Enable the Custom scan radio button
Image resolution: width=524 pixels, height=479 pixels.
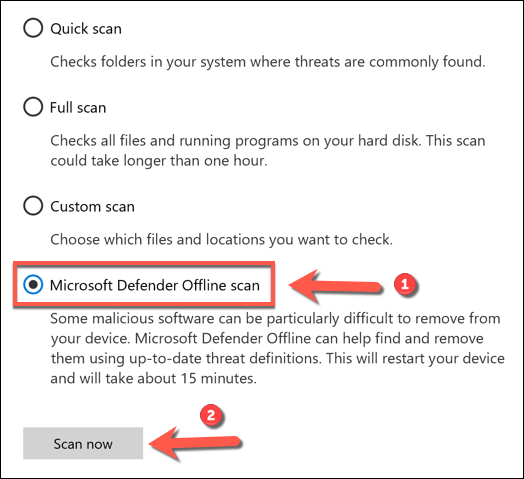coord(33,206)
